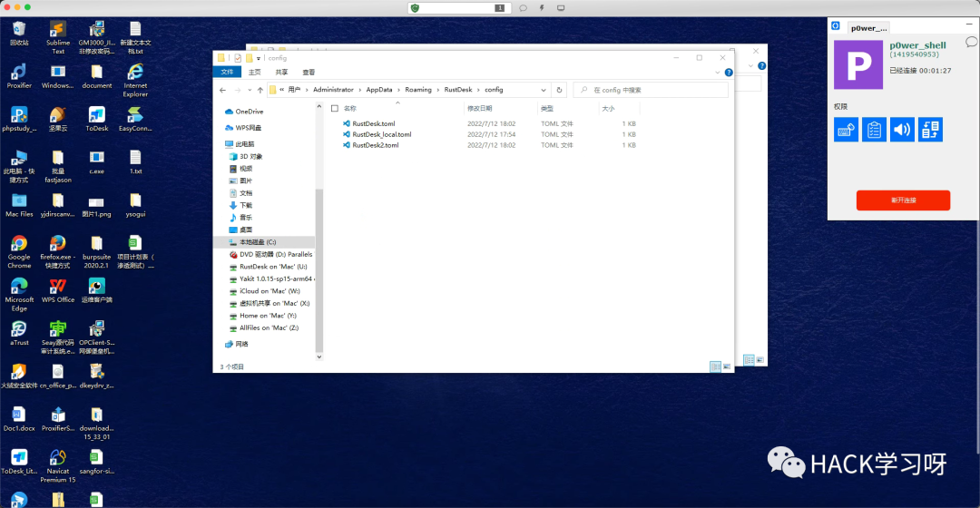Viewport: 980px width, 508px height.
Task: Open Explorer help question mark icon
Action: (728, 73)
